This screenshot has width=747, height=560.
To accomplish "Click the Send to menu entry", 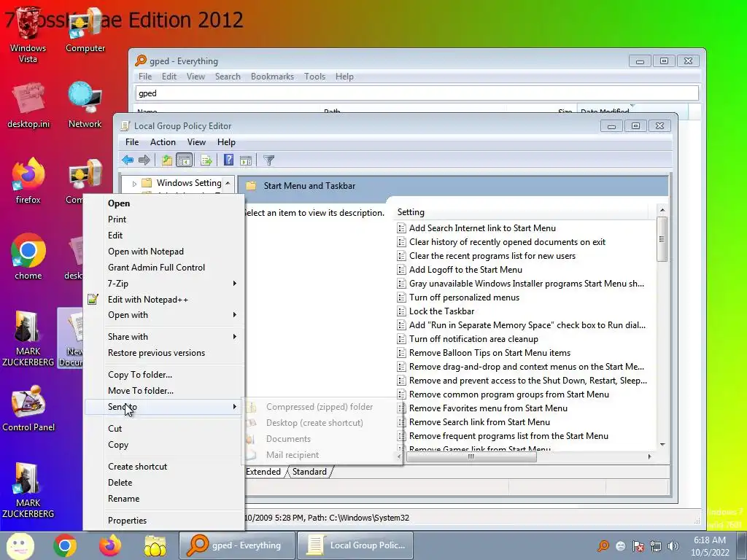I will coord(162,407).
